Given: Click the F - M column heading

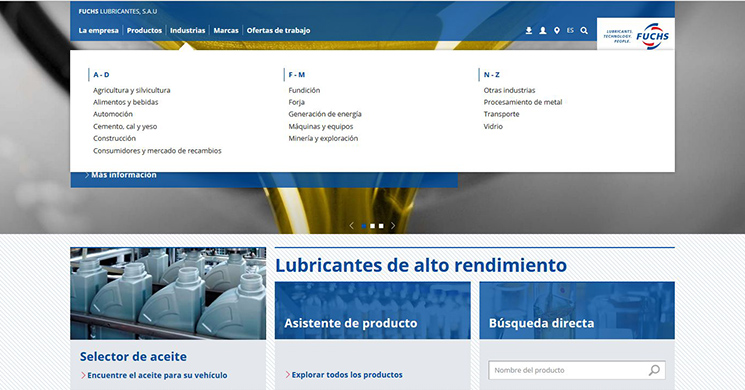Looking at the screenshot, I should [297, 75].
